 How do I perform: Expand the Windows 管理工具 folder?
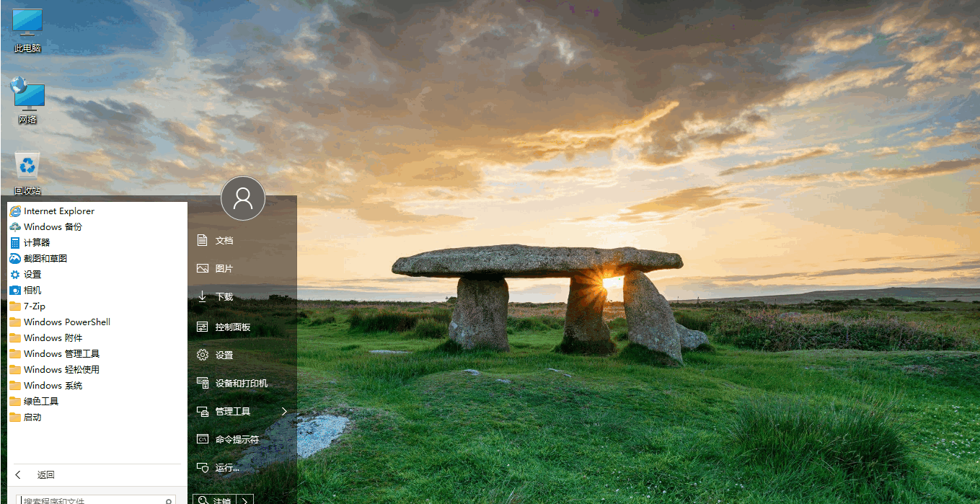pos(97,354)
